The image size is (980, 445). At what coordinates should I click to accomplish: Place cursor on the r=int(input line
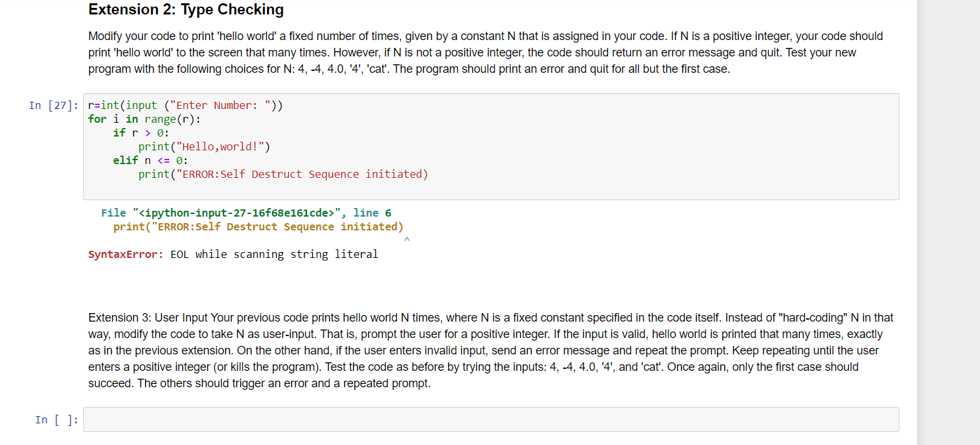[x=186, y=106]
